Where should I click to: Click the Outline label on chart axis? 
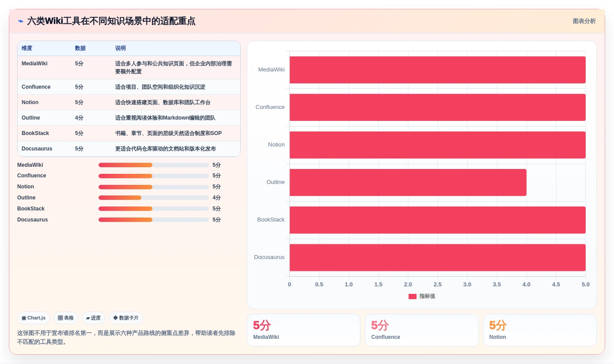pyautogui.click(x=275, y=182)
